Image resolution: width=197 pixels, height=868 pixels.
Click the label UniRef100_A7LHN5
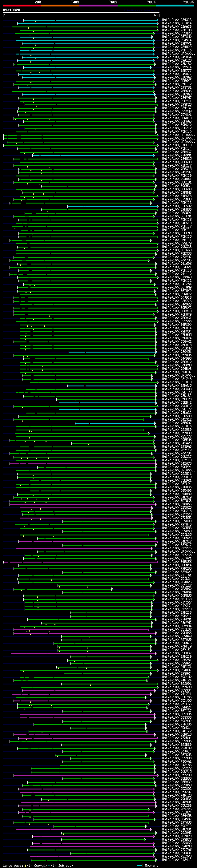(x=177, y=335)
